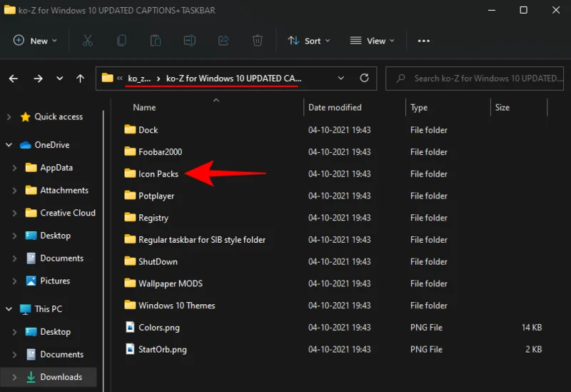571x392 pixels.
Task: Refresh the current folder view
Action: 364,78
